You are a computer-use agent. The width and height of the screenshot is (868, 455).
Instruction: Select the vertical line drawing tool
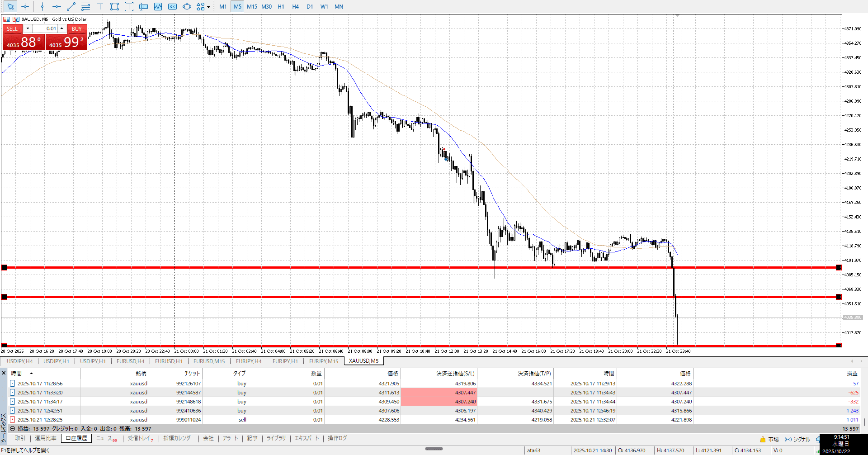point(42,7)
